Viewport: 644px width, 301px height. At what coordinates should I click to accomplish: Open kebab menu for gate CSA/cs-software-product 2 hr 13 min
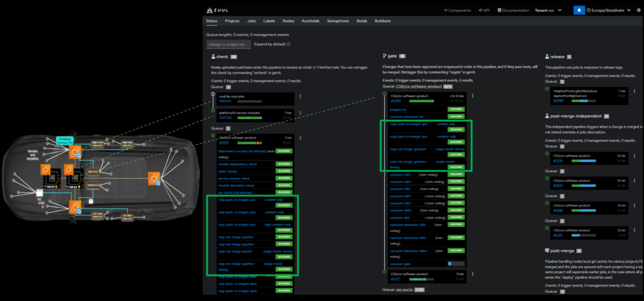click(472, 96)
